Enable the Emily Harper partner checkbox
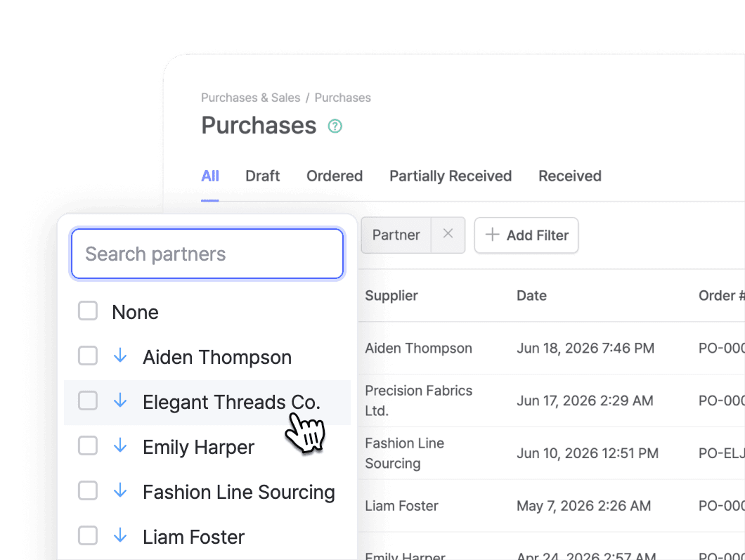Viewport: 745px width, 560px height. (x=88, y=445)
